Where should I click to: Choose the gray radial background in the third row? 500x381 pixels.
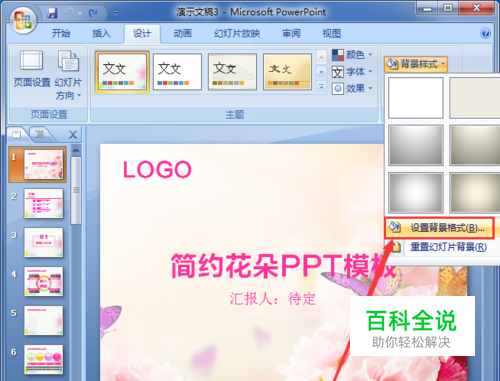coord(416,193)
